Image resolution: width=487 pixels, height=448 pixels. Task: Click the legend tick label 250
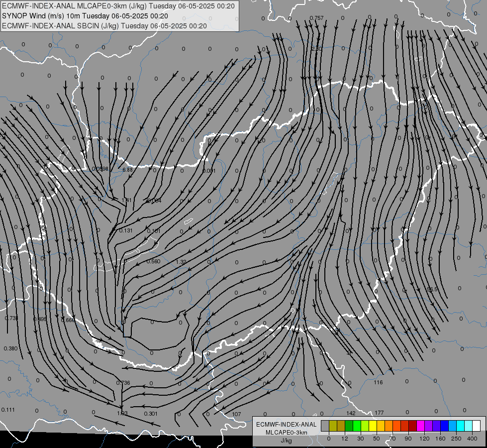456,439
